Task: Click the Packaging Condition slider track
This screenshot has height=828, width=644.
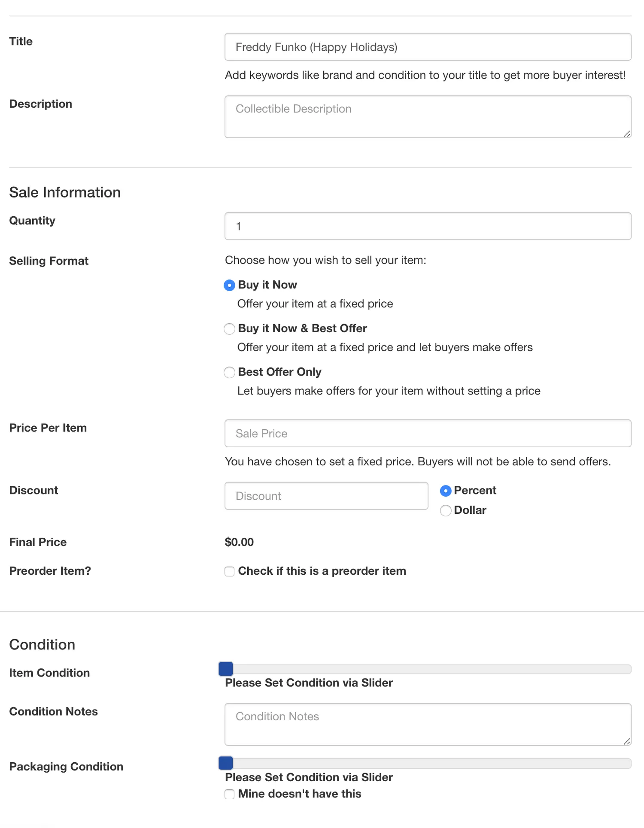Action: [429, 763]
